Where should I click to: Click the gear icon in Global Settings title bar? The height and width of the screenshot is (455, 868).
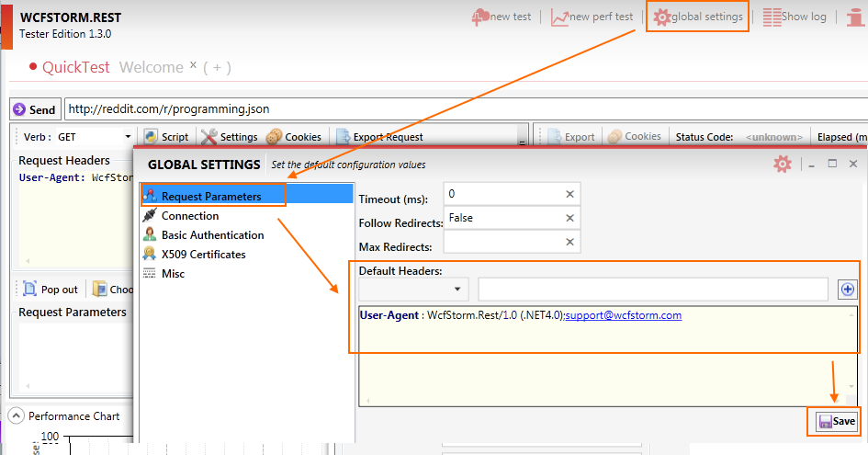tap(783, 164)
